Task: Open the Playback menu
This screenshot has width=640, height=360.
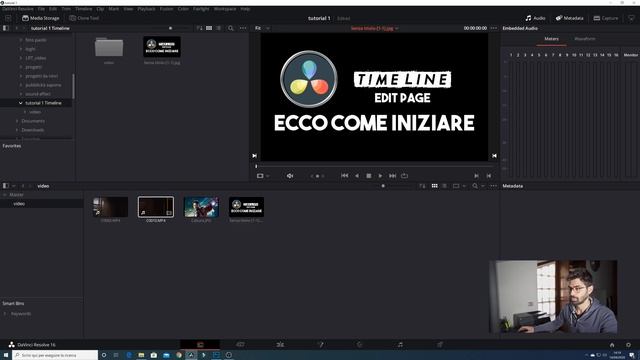Action: (x=146, y=9)
